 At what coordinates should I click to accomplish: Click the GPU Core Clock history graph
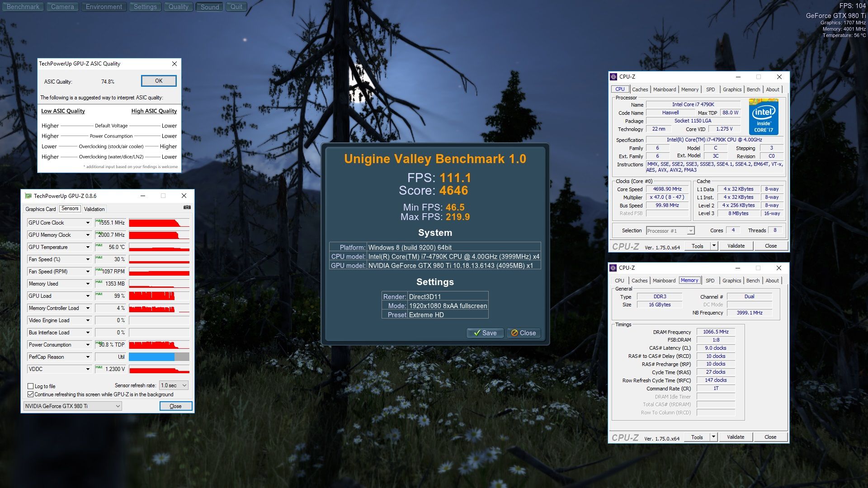click(x=159, y=223)
